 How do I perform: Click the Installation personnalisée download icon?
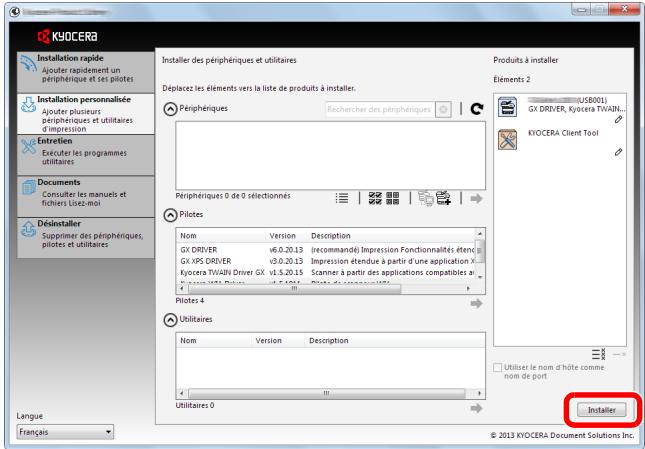[x=28, y=105]
